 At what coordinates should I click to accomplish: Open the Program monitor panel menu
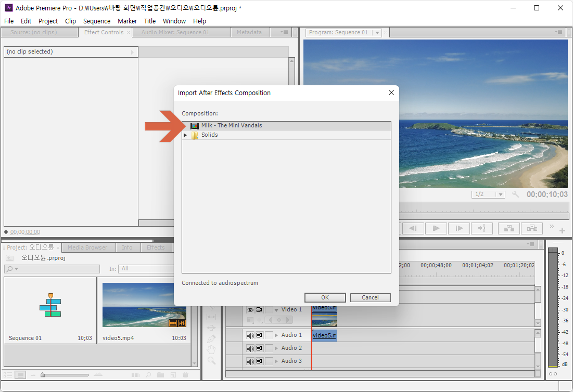558,32
